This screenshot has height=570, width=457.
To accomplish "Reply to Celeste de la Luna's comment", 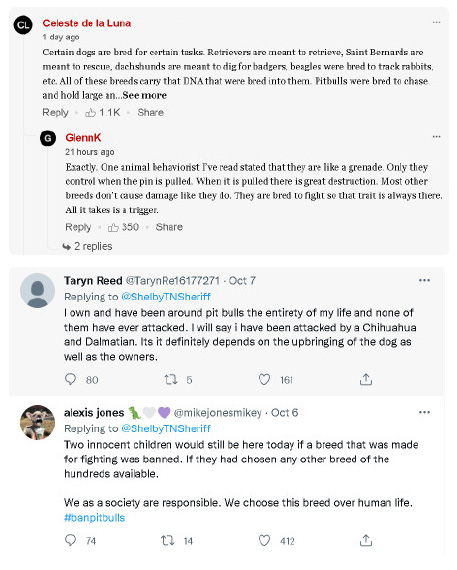I will (55, 112).
